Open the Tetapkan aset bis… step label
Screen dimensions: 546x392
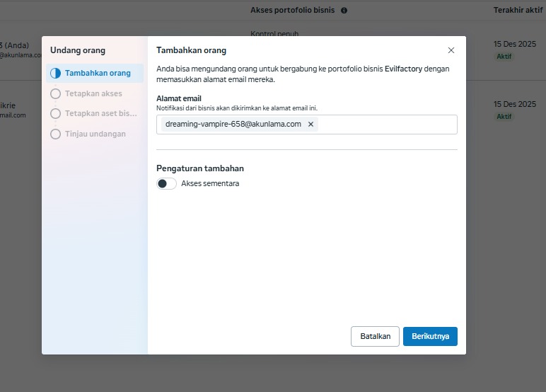(x=100, y=113)
